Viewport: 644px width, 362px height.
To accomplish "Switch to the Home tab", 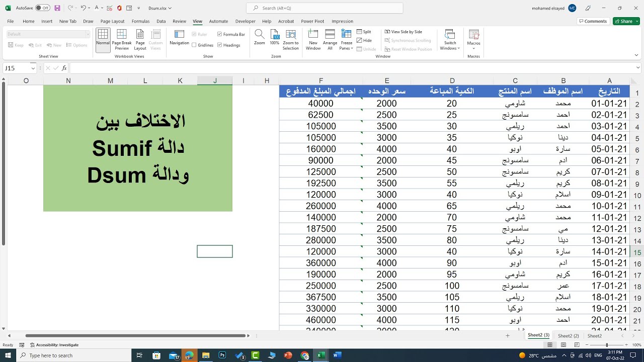I will (29, 21).
